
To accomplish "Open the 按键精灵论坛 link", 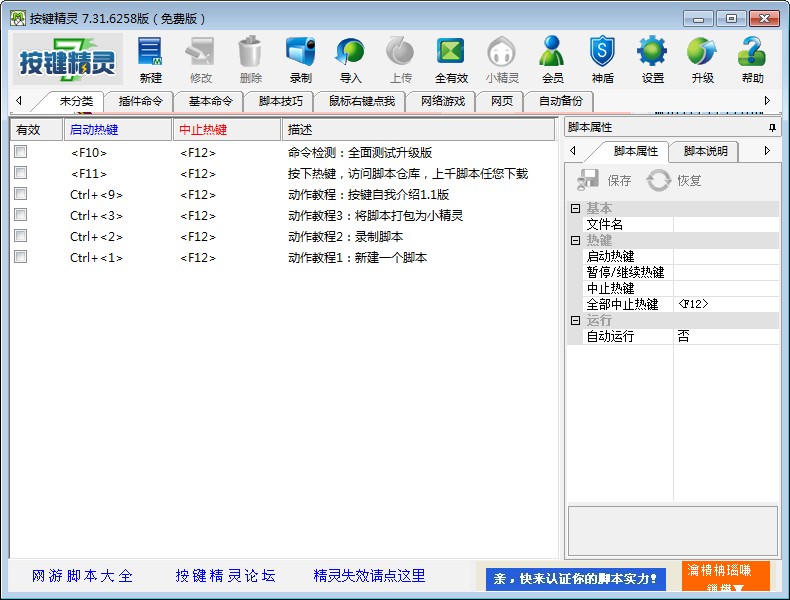I will pos(225,575).
